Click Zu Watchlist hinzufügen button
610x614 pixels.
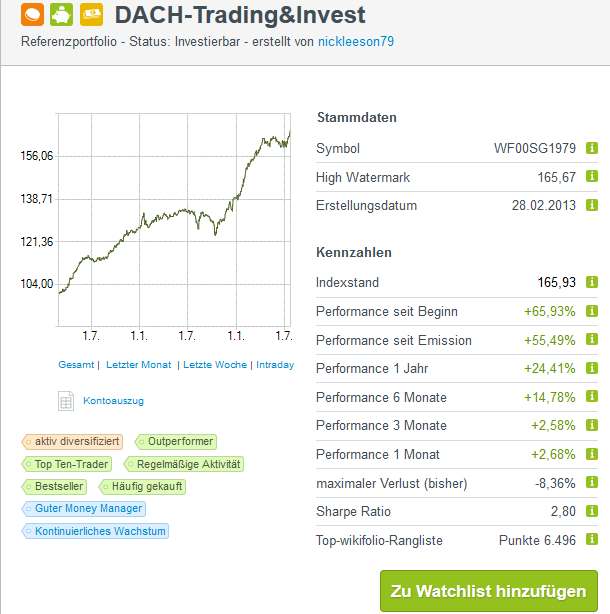(489, 591)
